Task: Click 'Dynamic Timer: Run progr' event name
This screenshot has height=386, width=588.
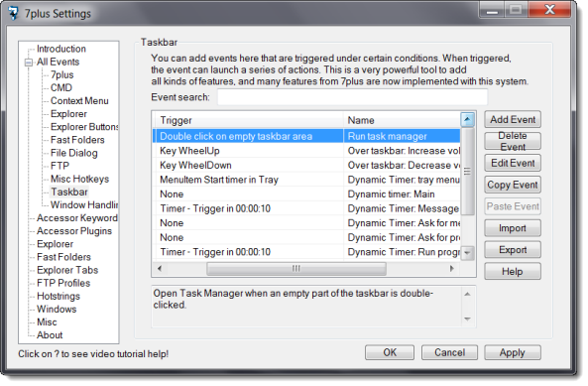Action: [x=404, y=252]
